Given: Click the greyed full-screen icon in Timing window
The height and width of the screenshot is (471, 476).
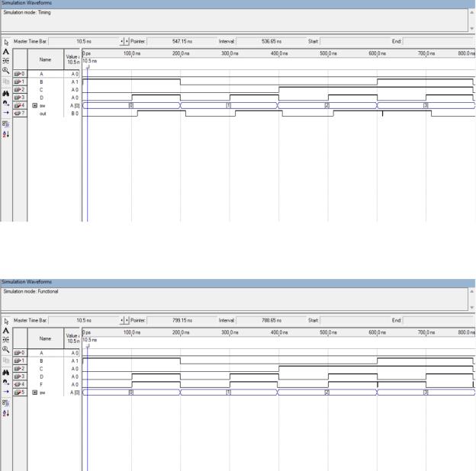Looking at the screenshot, I should pos(6,82).
